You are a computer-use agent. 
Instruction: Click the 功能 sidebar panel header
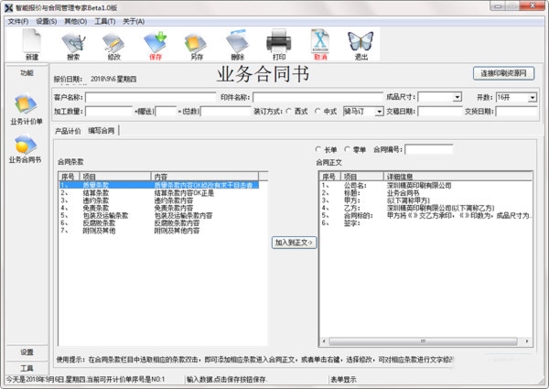(27, 73)
